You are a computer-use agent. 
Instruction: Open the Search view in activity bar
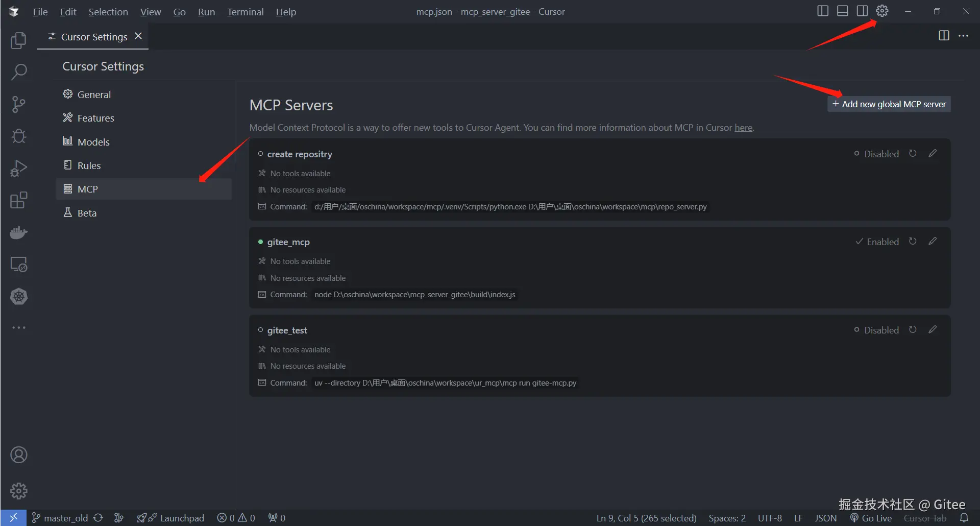19,72
